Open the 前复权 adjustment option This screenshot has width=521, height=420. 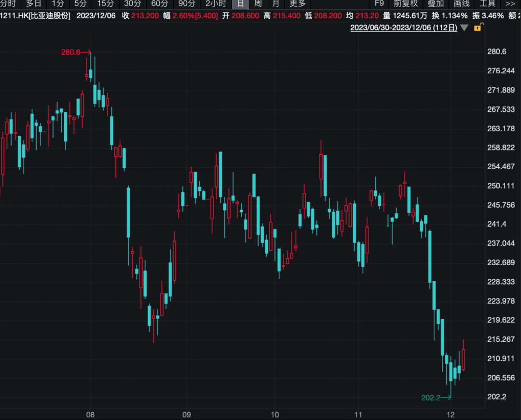406,4
